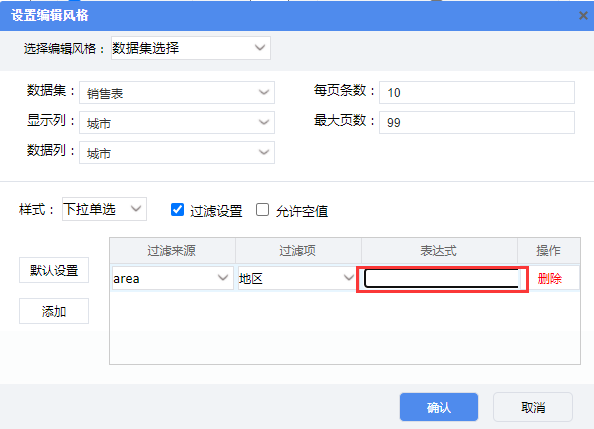Image resolution: width=594 pixels, height=429 pixels.
Task: Click the 每页条数 input field
Action: pyautogui.click(x=477, y=92)
